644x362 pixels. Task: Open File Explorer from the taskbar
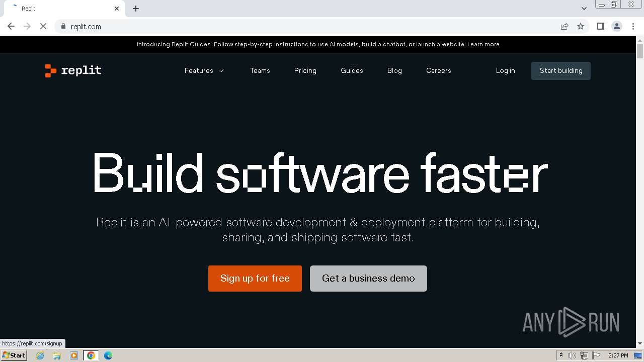point(57,355)
